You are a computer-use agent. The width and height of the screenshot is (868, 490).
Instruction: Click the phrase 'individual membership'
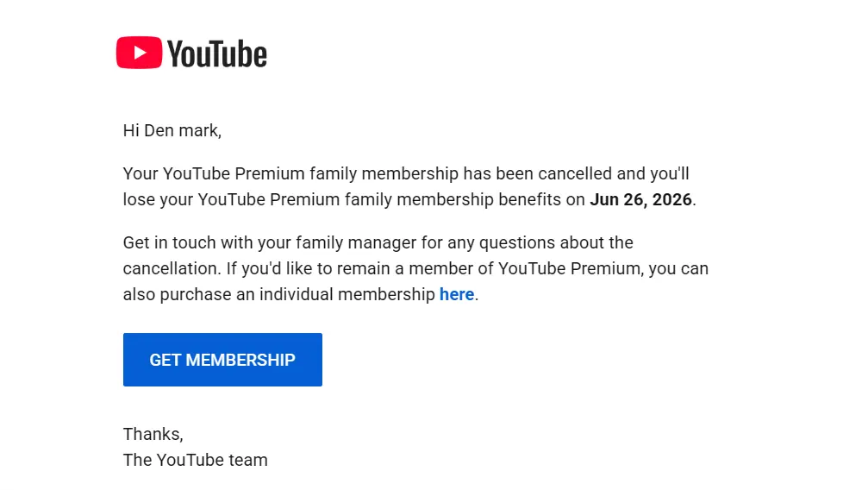(347, 294)
